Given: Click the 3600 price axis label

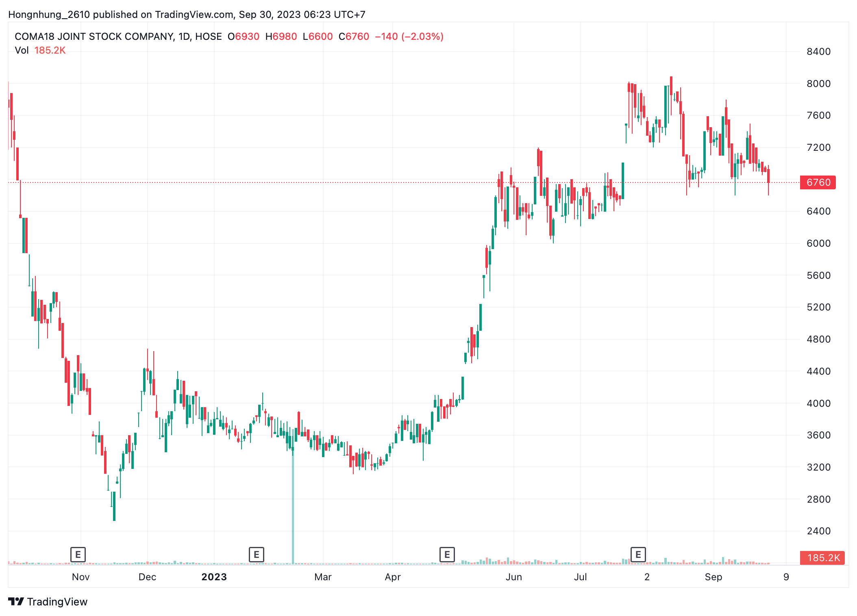Looking at the screenshot, I should [818, 435].
